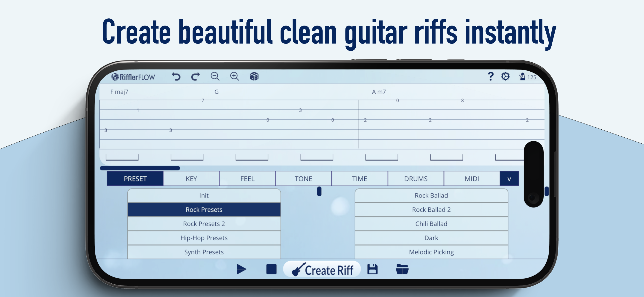Image resolution: width=644 pixels, height=297 pixels.
Task: Switch to the KEY tab
Action: pos(191,178)
